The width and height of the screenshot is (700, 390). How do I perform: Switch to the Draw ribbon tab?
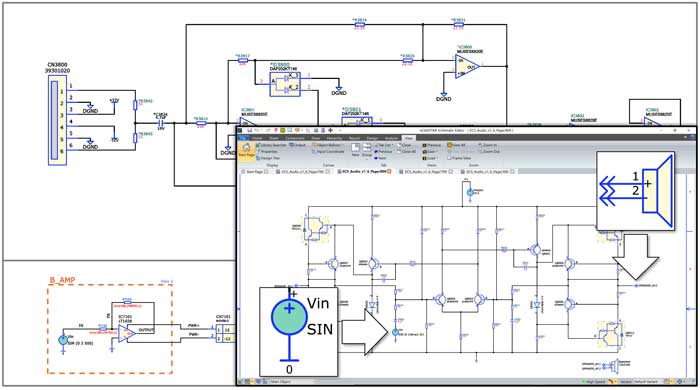(316, 138)
